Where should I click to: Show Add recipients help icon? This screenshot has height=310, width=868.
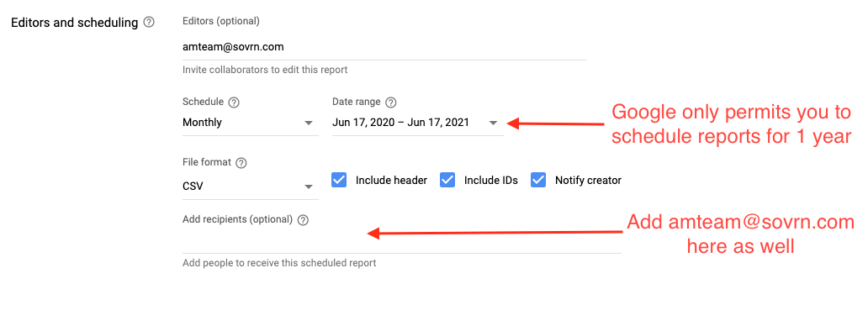(302, 219)
